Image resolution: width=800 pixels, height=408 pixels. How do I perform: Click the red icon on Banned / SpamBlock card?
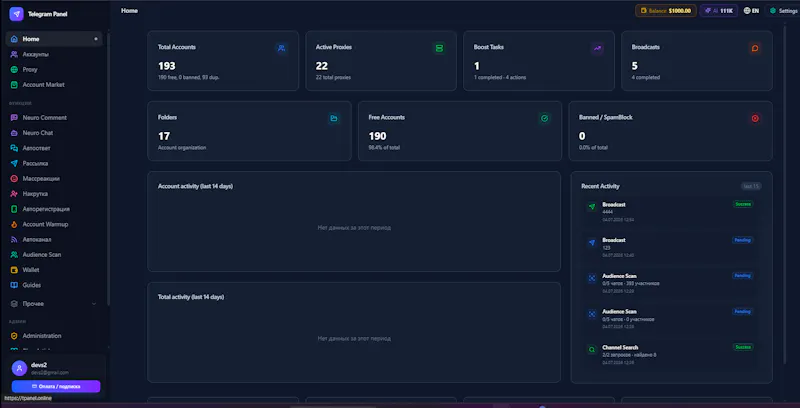point(755,118)
